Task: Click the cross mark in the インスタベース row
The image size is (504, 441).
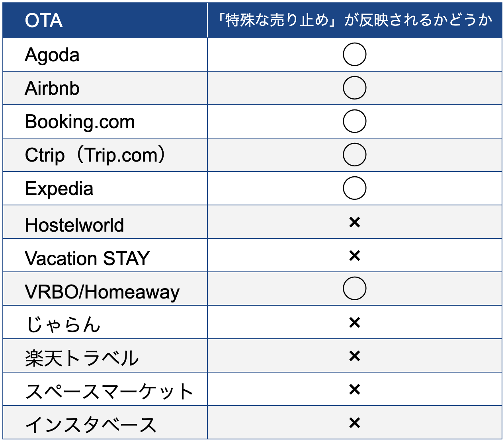Action: (x=354, y=423)
